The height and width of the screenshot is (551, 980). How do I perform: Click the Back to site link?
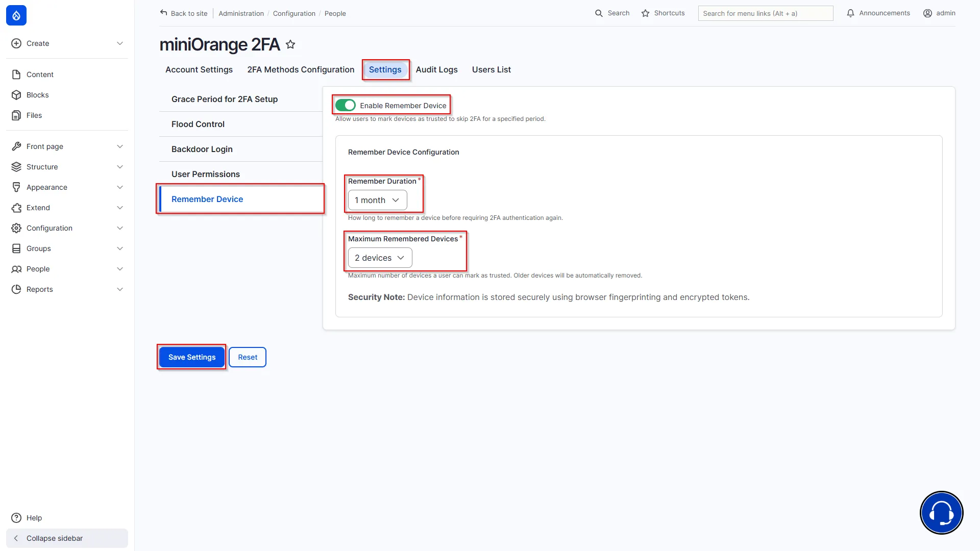click(x=184, y=13)
